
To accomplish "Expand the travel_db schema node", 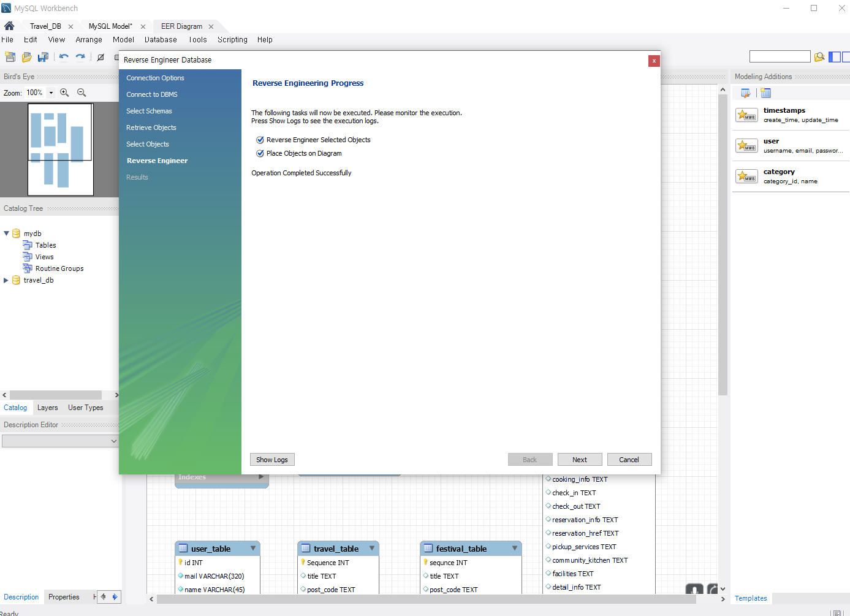I will click(x=7, y=280).
